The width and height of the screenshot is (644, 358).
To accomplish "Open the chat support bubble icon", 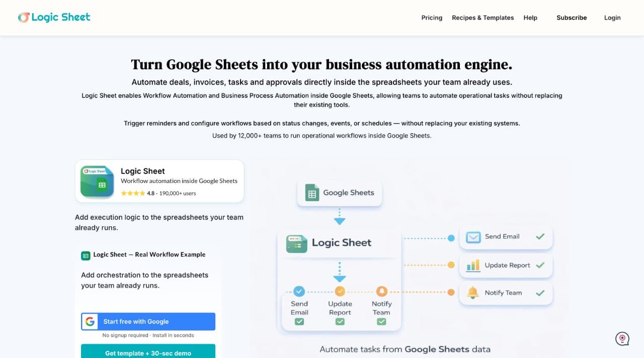I will (x=622, y=338).
